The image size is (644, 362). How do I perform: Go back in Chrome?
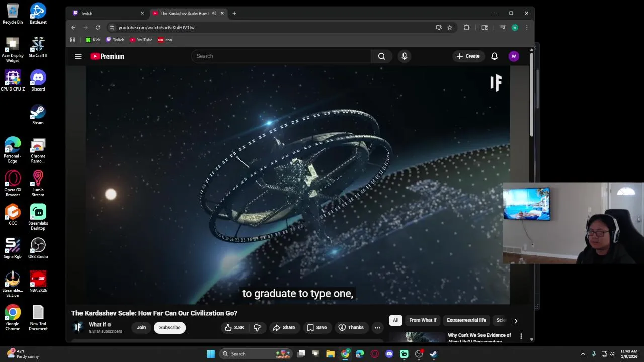point(73,28)
